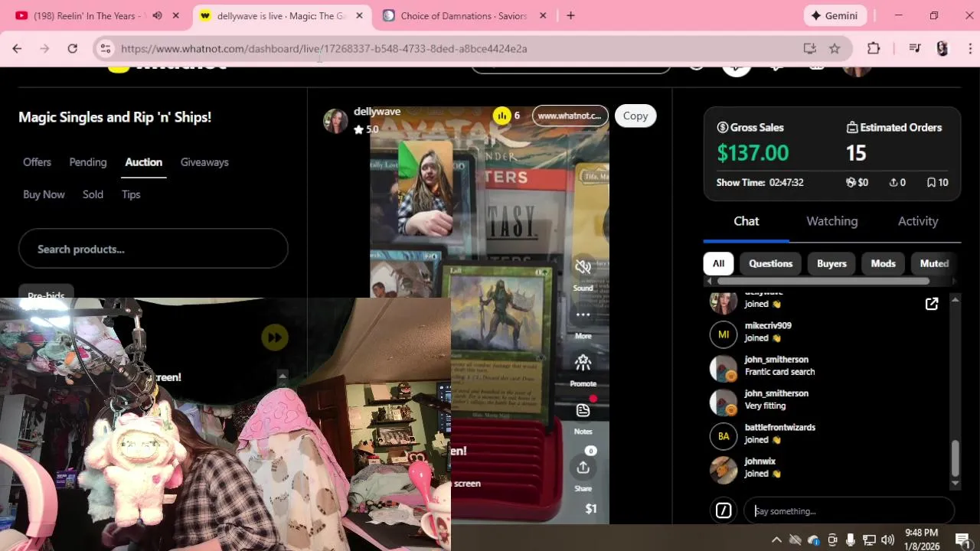
Task: Open the volume control in system tray
Action: [888, 540]
